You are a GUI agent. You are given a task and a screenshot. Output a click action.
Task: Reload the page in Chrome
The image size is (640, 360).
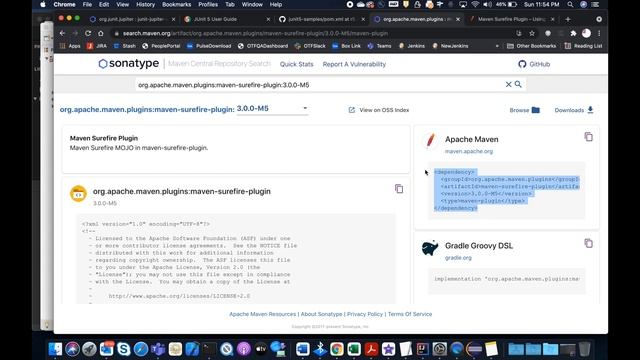88,33
